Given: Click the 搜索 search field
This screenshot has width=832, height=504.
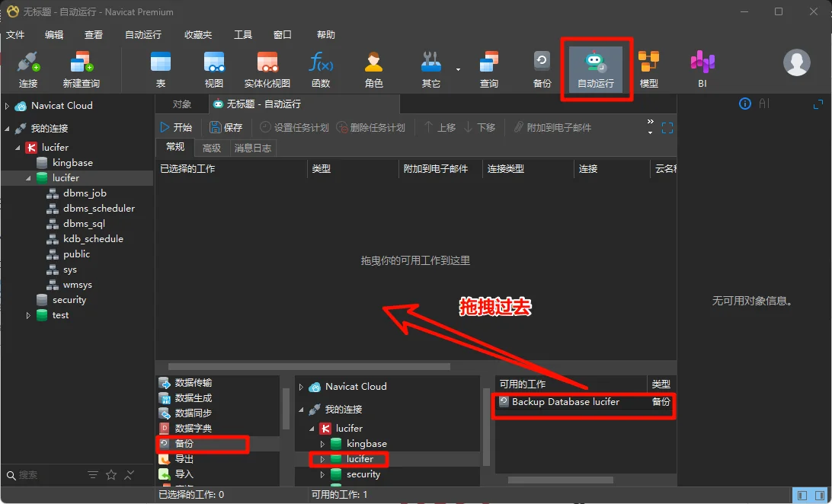Looking at the screenshot, I should [x=45, y=475].
